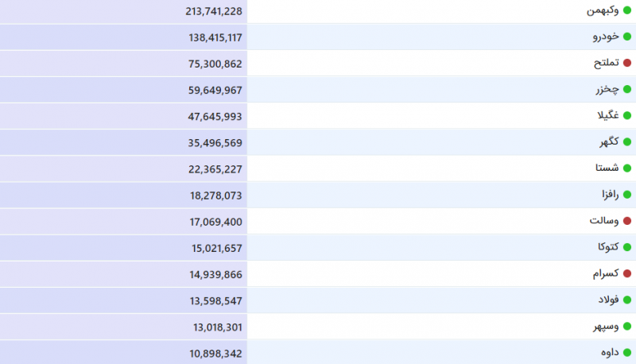
Task: Click the red dot next to کسرام
Action: click(627, 274)
